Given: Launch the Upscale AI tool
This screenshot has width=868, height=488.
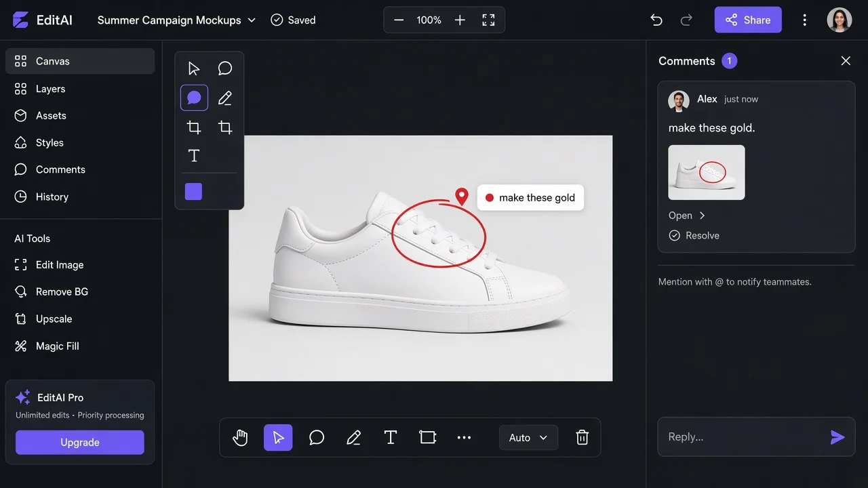Looking at the screenshot, I should click(x=80, y=319).
